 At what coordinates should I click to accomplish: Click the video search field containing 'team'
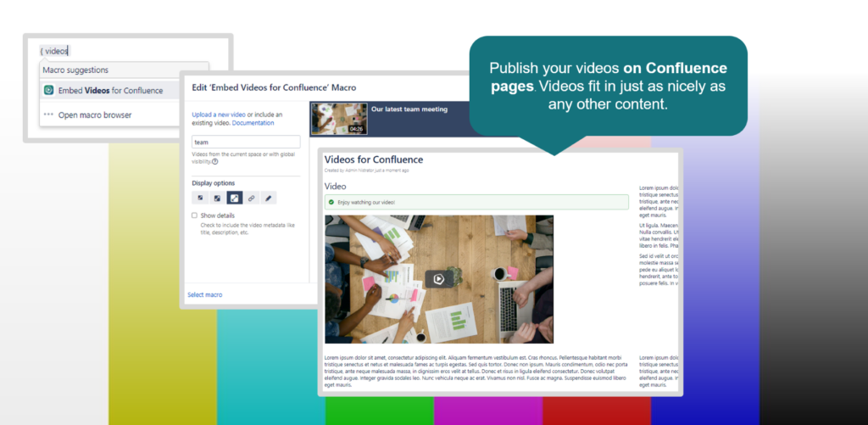pos(246,142)
